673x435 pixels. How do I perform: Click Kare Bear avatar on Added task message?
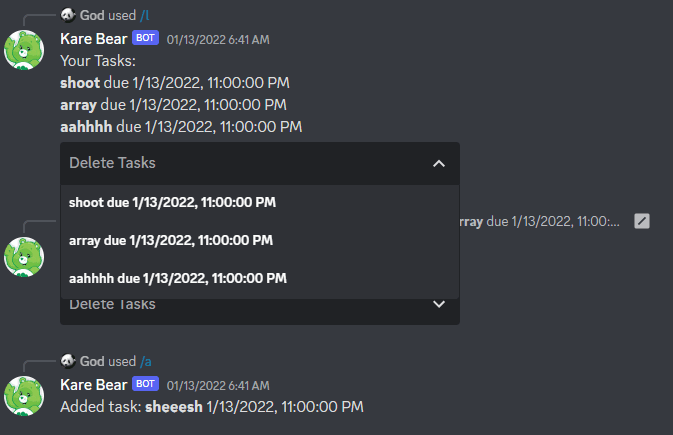(x=24, y=396)
